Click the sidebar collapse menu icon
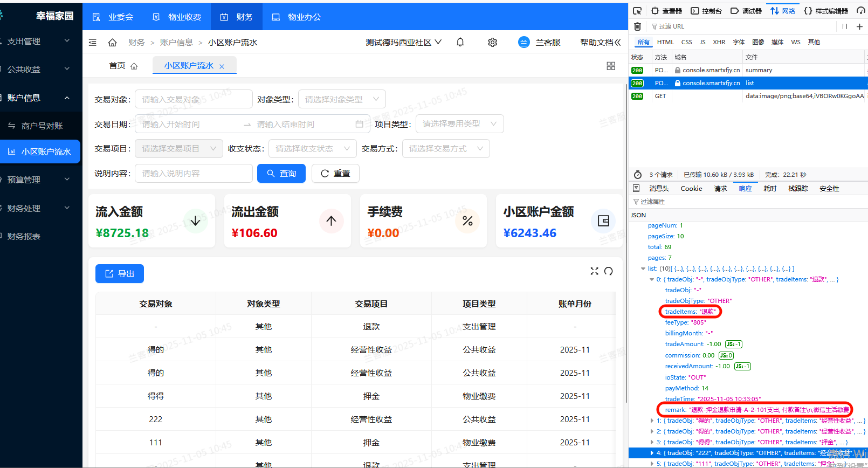The image size is (868, 468). pyautogui.click(x=93, y=42)
